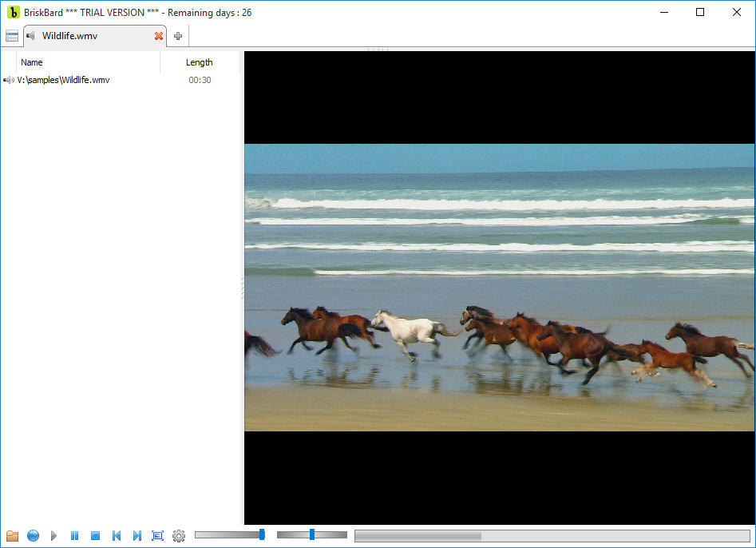
Task: Skip to the next track
Action: pos(137,535)
